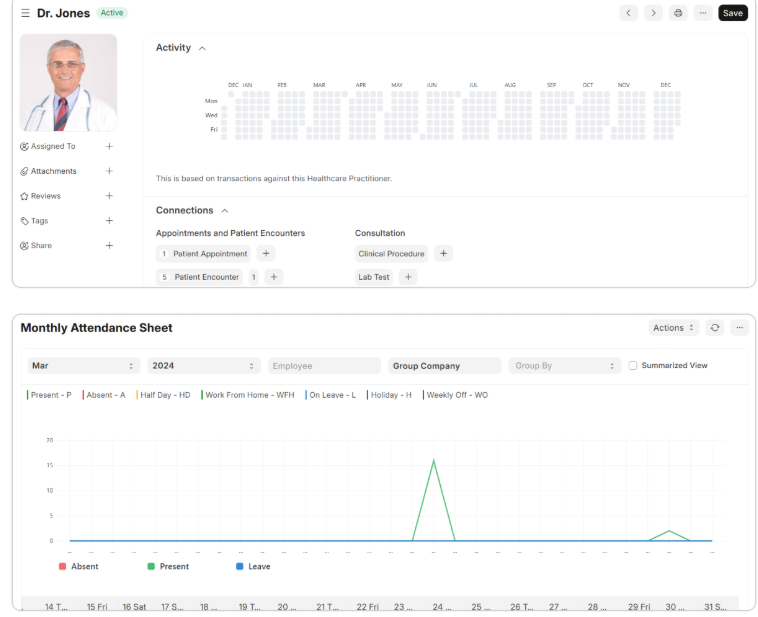The image size is (758, 617).
Task: Share this record with plus icon
Action: [x=109, y=245]
